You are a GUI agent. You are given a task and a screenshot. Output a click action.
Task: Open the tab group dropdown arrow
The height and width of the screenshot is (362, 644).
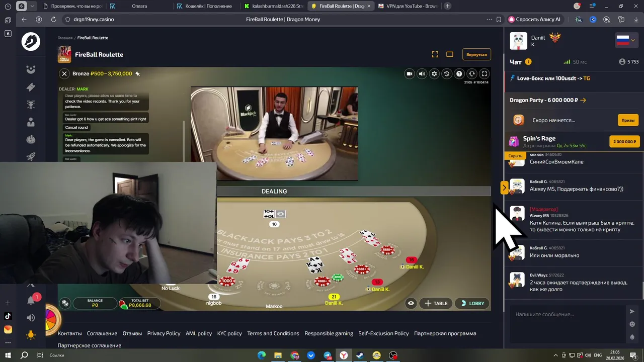tap(33, 6)
